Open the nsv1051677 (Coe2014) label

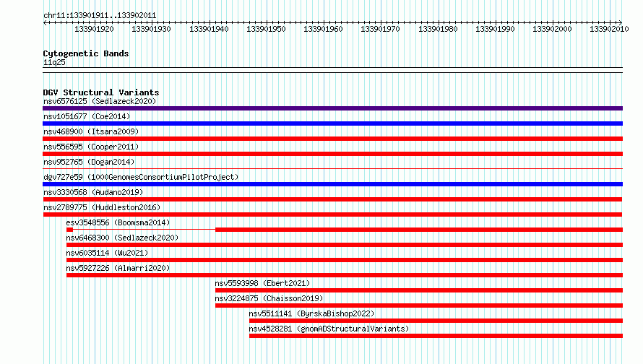[87, 116]
